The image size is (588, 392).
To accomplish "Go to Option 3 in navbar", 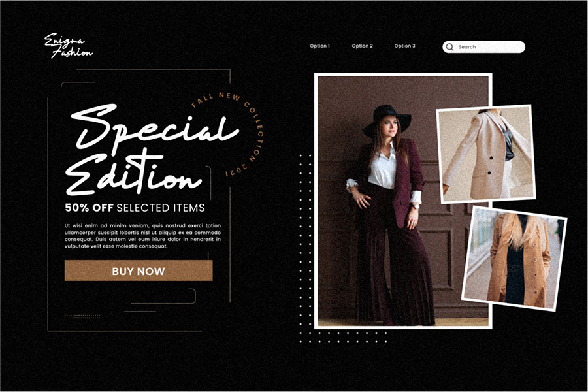I will [x=404, y=46].
